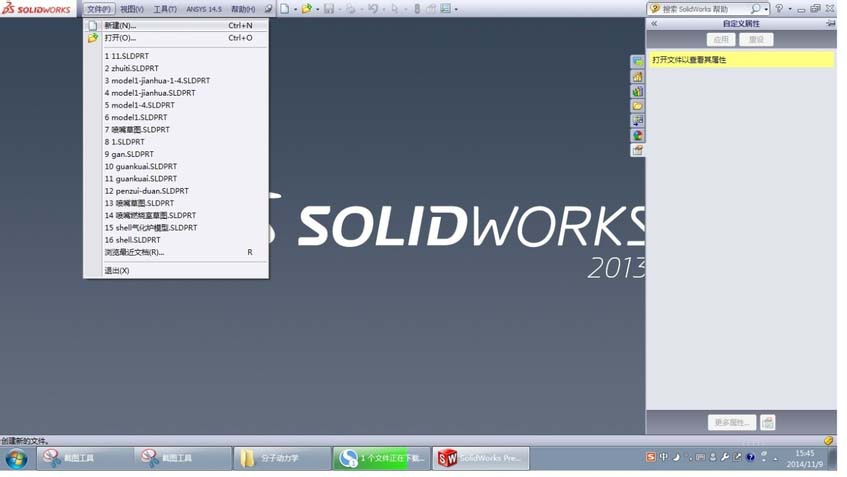Open Custom Properties task pane tab
This screenshot has height=477, width=847.
(x=637, y=150)
